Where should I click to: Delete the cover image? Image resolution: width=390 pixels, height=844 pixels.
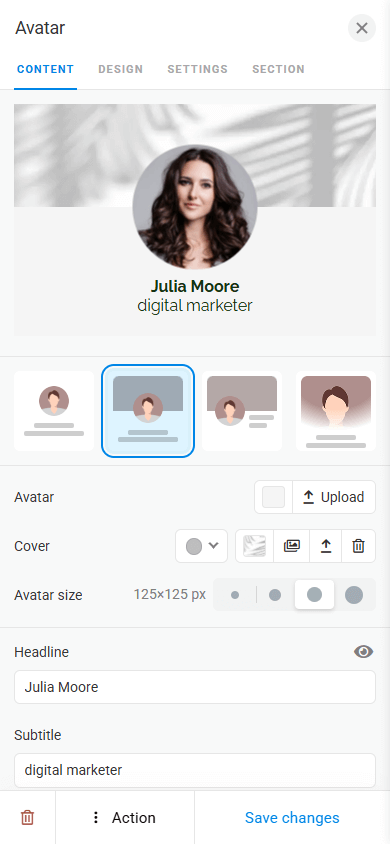[358, 546]
